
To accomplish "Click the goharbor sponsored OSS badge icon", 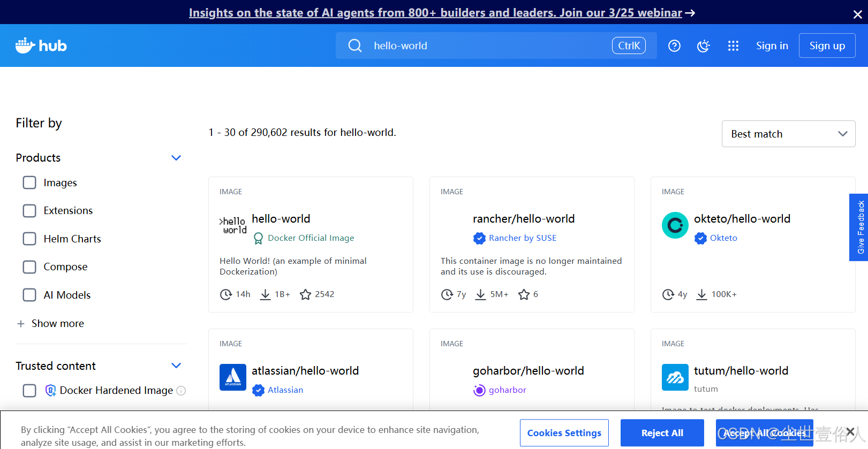I will 479,390.
